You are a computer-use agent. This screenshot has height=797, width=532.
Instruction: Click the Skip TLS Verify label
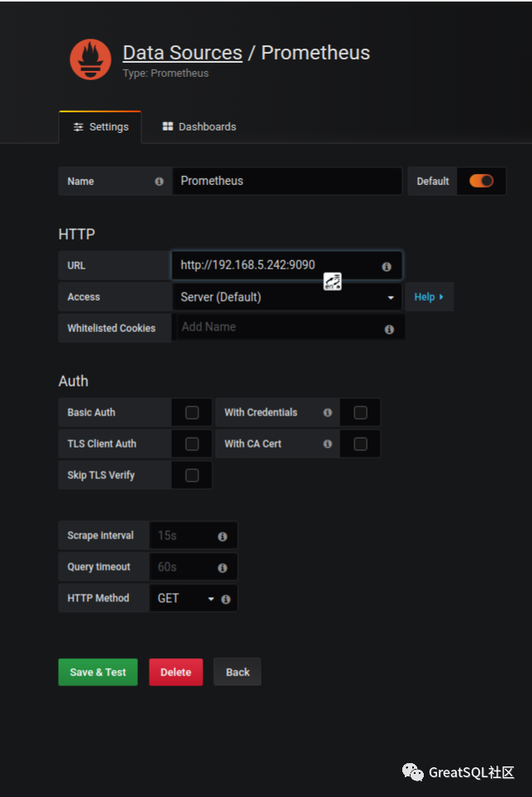click(x=101, y=475)
